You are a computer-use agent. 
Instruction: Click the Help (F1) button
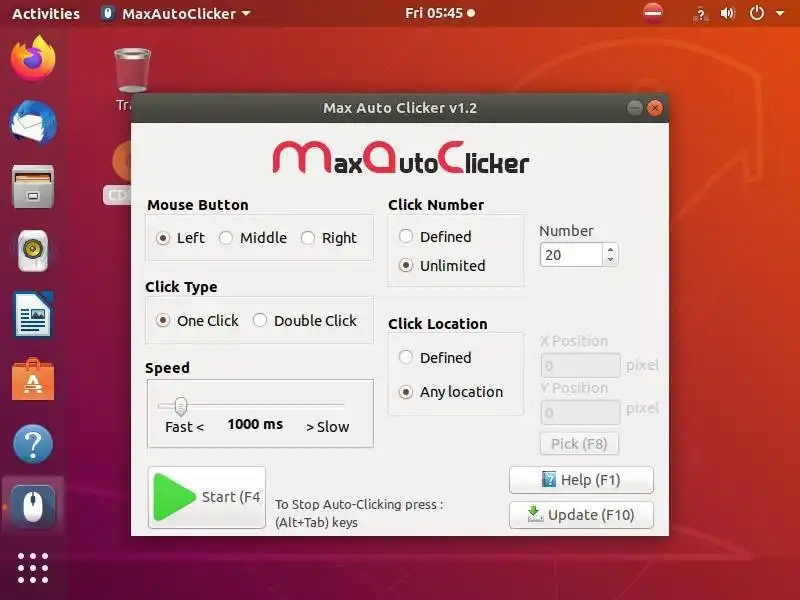click(x=581, y=480)
